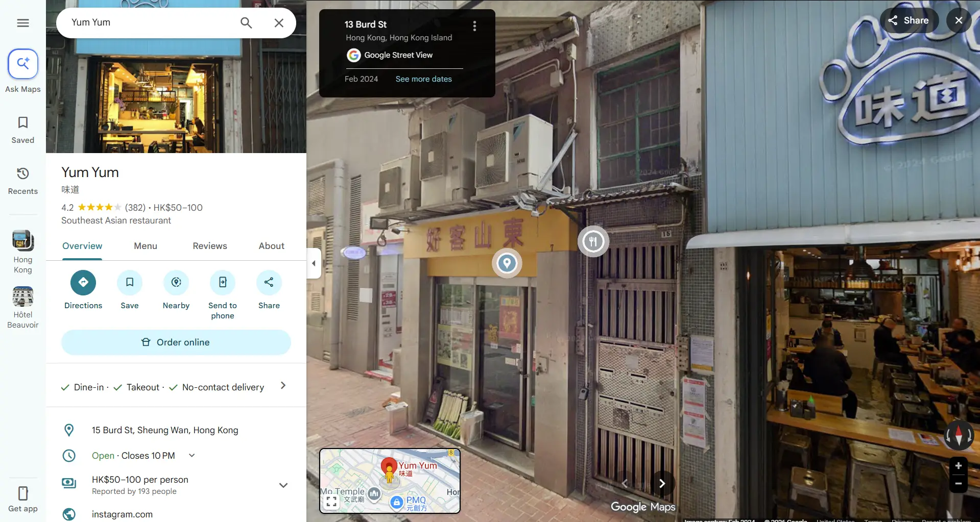Share this Street View image
The image size is (980, 522).
point(909,20)
